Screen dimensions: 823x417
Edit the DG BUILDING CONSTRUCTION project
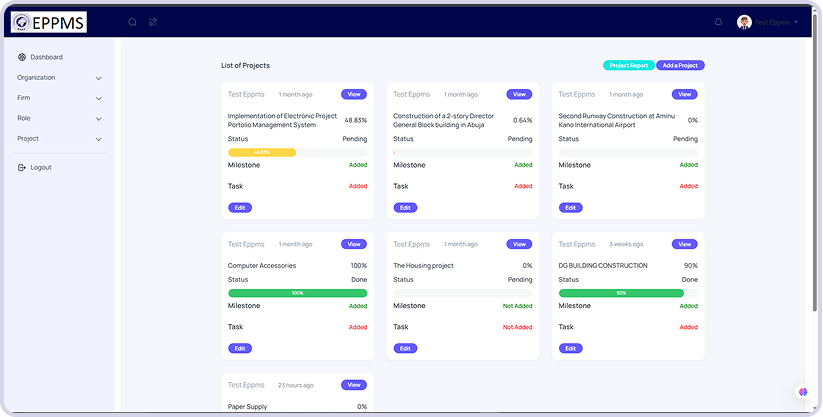[570, 348]
